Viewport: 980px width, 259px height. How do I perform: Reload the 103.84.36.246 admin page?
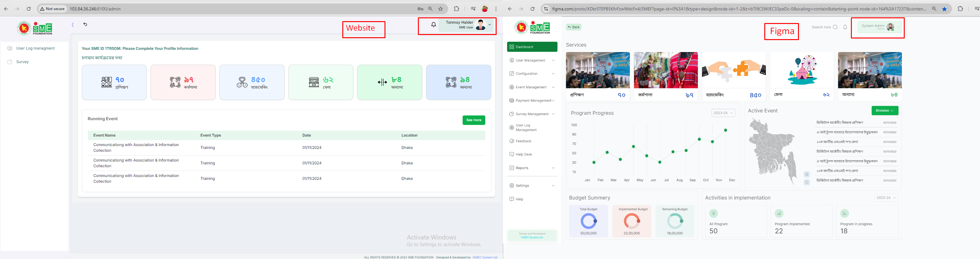tap(29, 9)
